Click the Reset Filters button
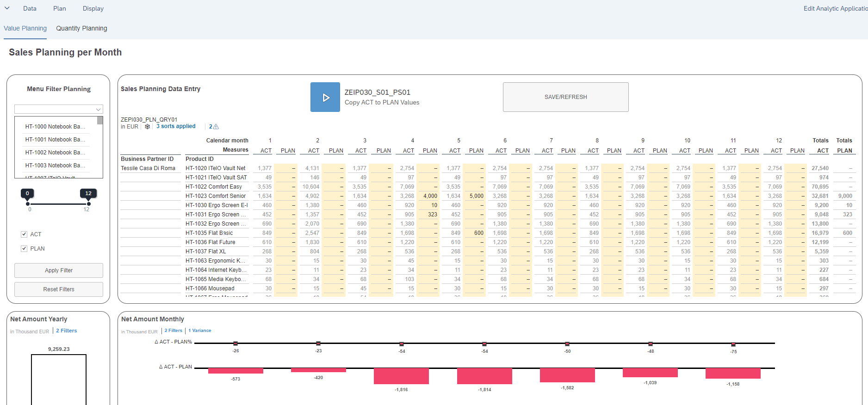 59,289
